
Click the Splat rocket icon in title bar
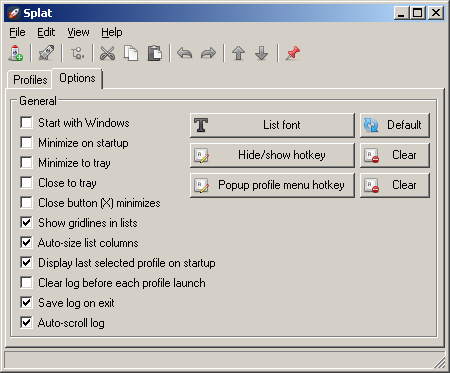pyautogui.click(x=13, y=13)
